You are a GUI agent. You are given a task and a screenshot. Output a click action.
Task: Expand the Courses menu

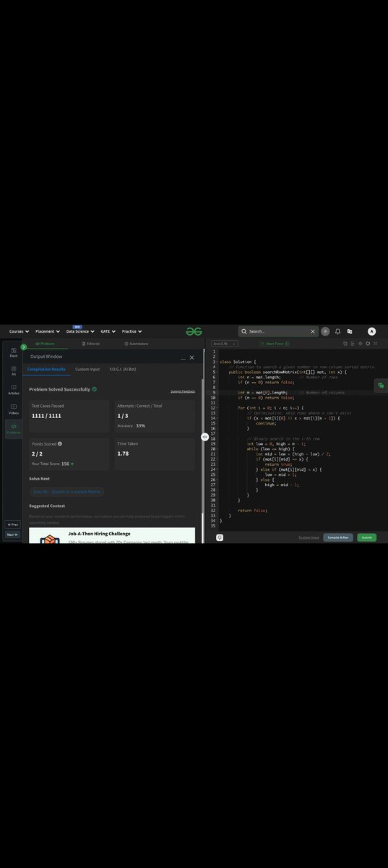[x=19, y=331]
